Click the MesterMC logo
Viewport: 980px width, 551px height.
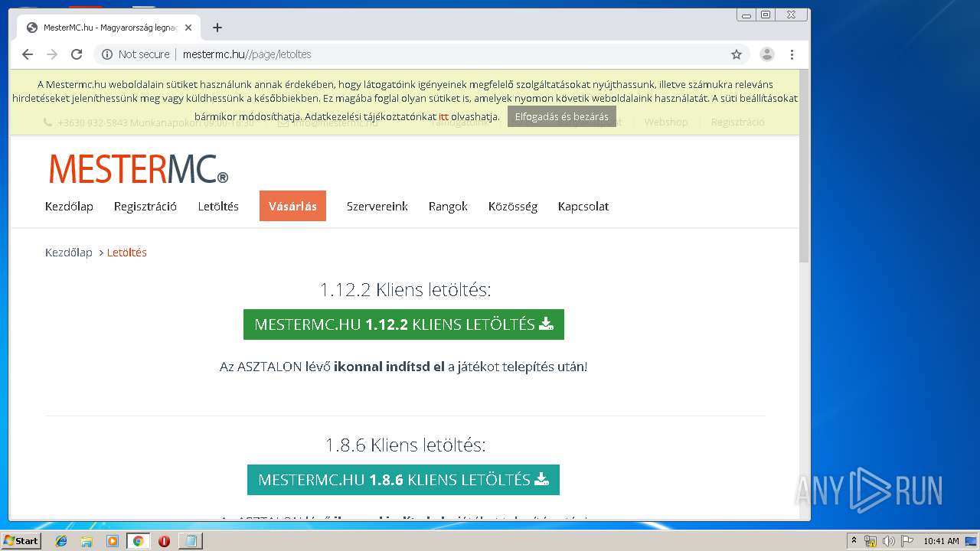click(138, 169)
